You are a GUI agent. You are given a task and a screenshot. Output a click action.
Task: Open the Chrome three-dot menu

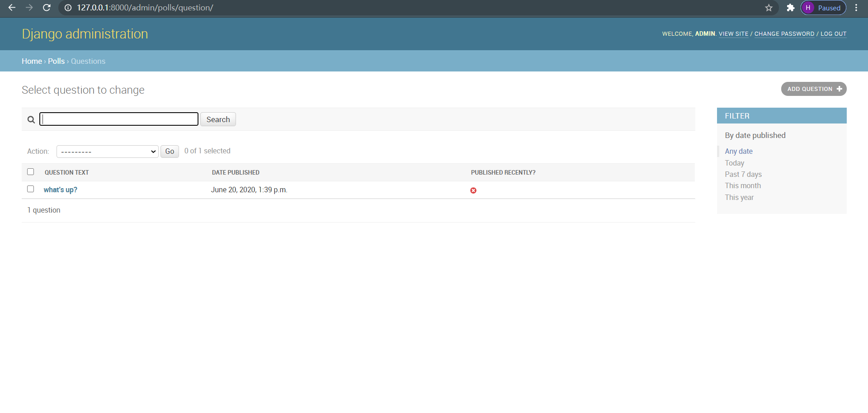[856, 8]
